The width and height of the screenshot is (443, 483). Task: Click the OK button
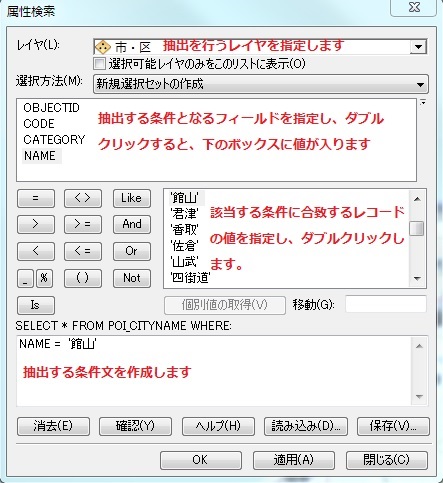click(201, 460)
